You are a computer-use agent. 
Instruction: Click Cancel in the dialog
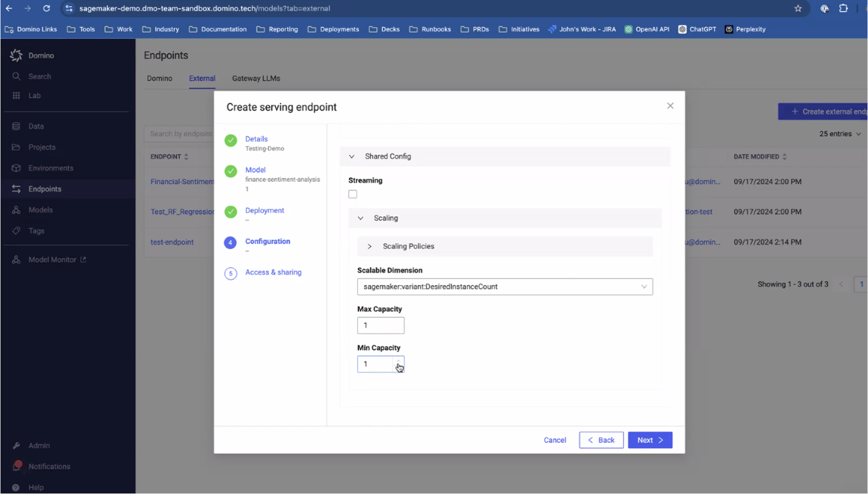(554, 440)
